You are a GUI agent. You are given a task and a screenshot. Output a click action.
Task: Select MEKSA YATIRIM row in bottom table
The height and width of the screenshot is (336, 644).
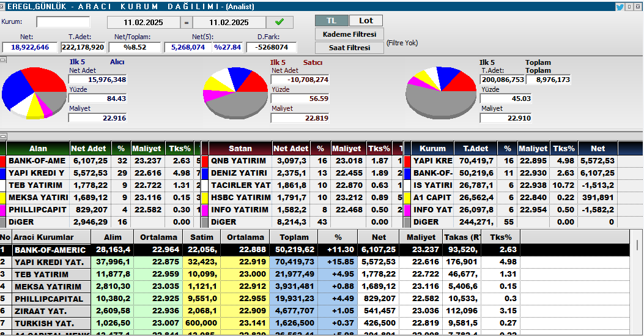314,286
